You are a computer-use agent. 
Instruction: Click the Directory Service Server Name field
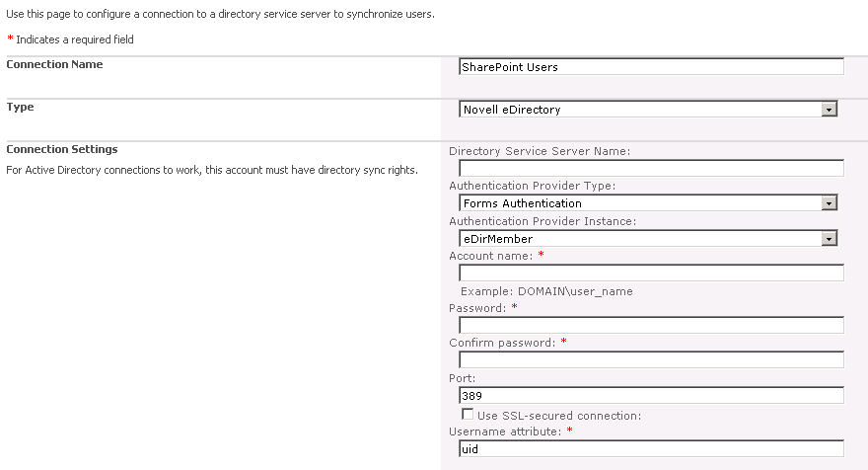click(651, 168)
